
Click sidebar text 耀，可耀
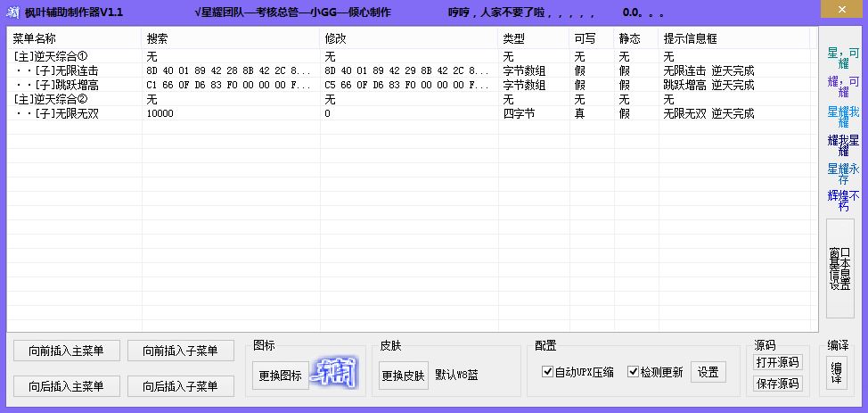[843, 87]
